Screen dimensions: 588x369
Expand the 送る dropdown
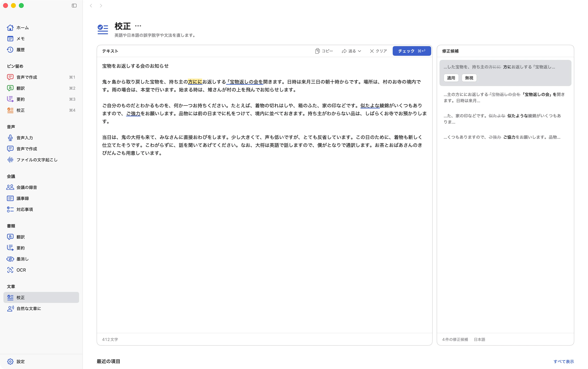pyautogui.click(x=351, y=51)
